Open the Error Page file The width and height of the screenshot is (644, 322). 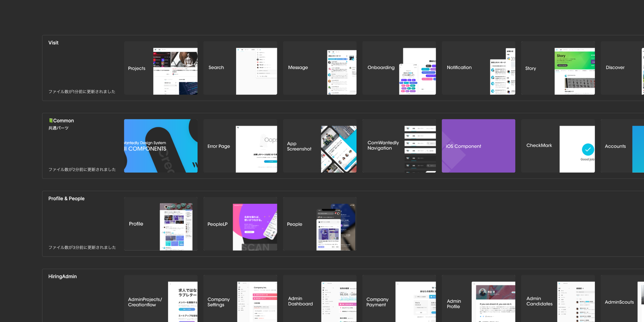coord(240,146)
